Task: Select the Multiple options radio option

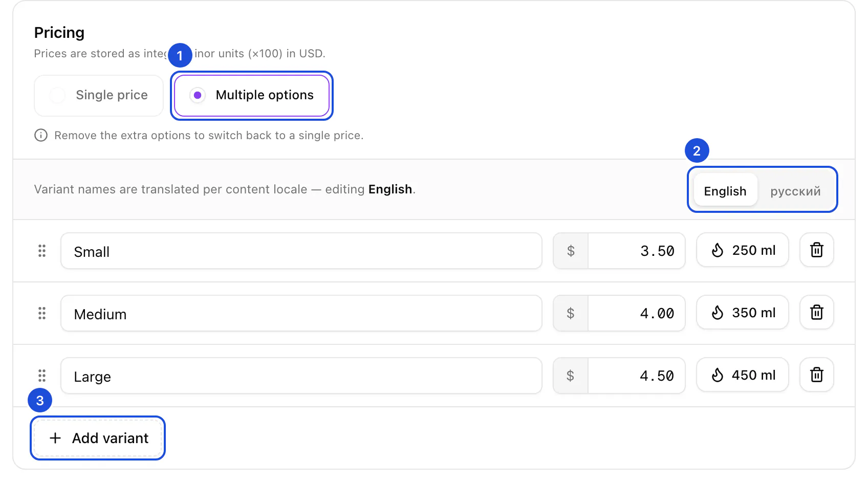Action: 252,95
